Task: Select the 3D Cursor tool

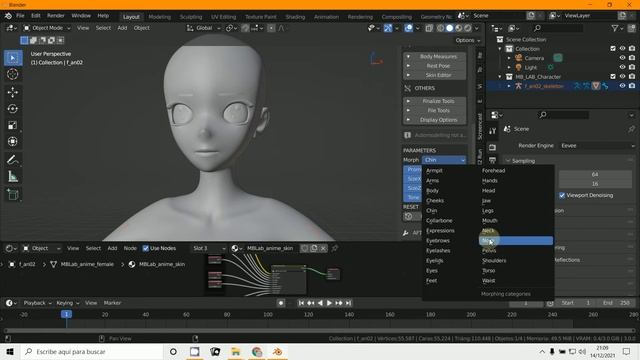Action: coord(13,74)
